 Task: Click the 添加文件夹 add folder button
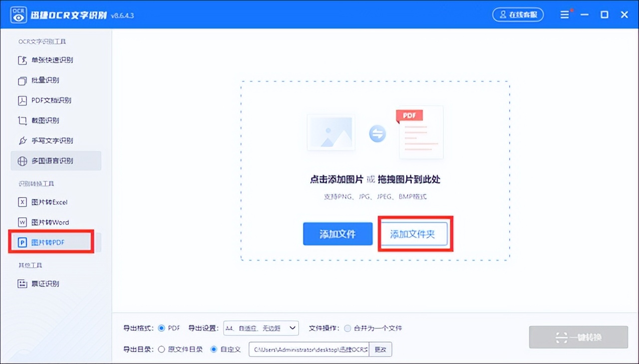click(415, 234)
